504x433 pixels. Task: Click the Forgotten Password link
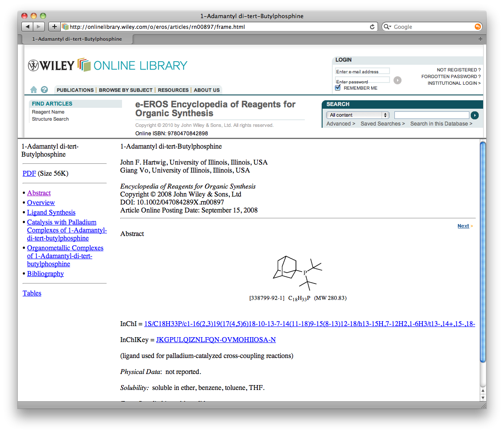(x=451, y=76)
